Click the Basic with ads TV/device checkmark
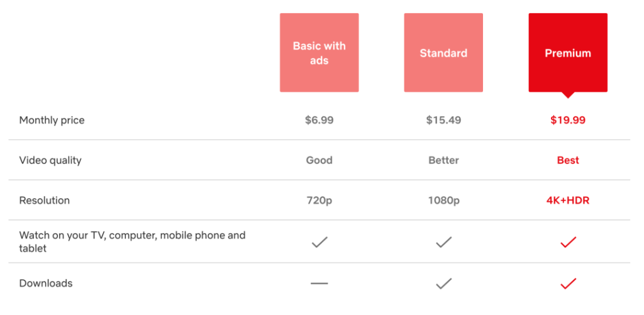The image size is (644, 315). pos(319,242)
